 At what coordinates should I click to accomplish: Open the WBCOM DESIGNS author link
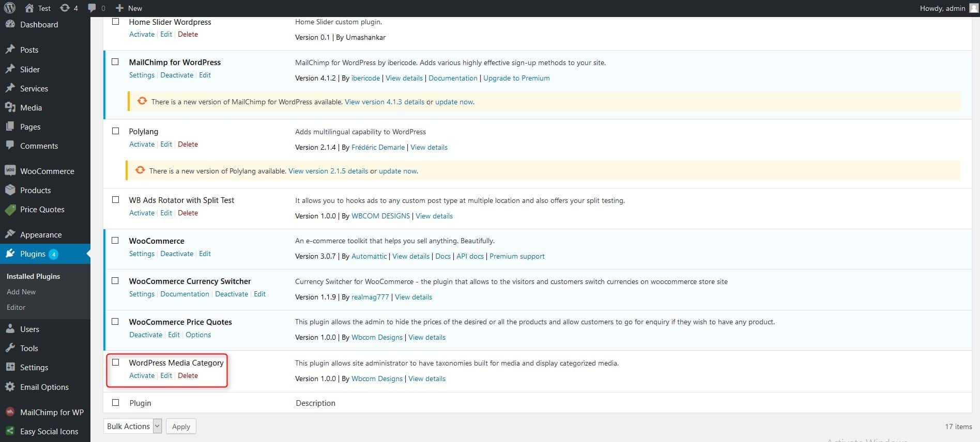click(380, 216)
